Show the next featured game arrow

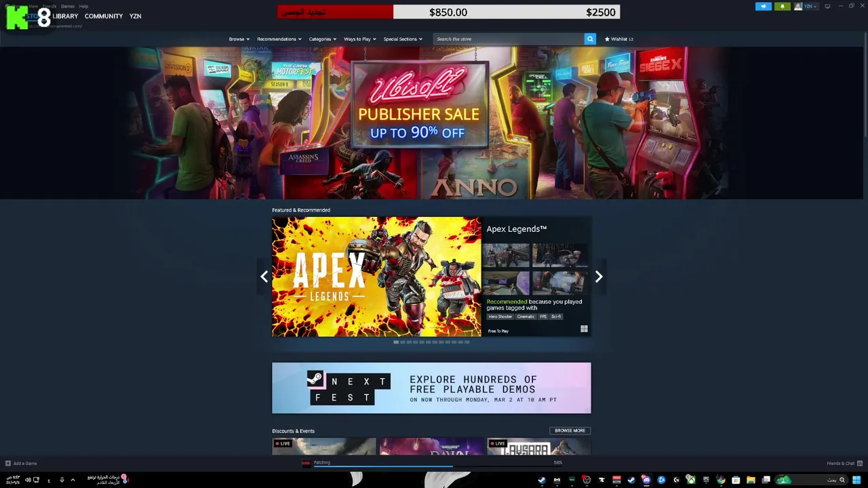pos(599,277)
